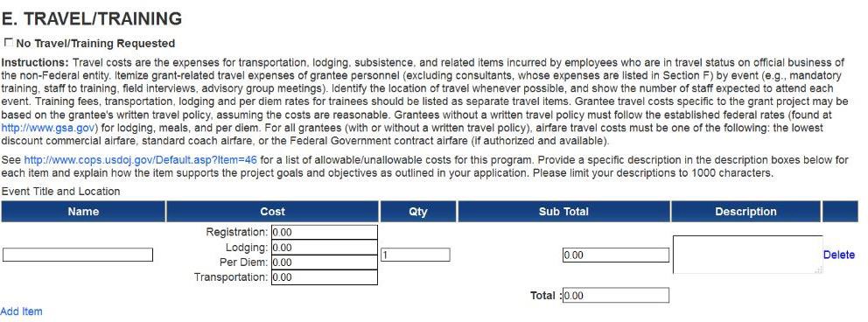The height and width of the screenshot is (322, 868).
Task: Click the Transportation cost field
Action: tap(324, 276)
